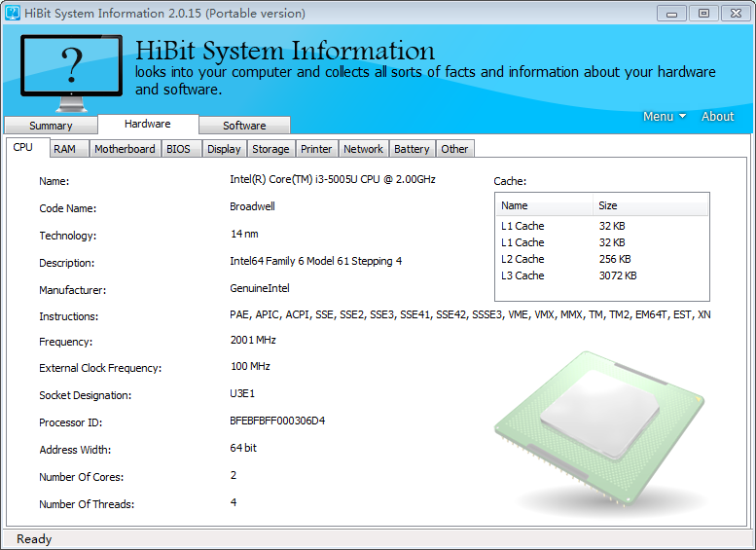Click the computer monitor question mark logo

click(71, 72)
